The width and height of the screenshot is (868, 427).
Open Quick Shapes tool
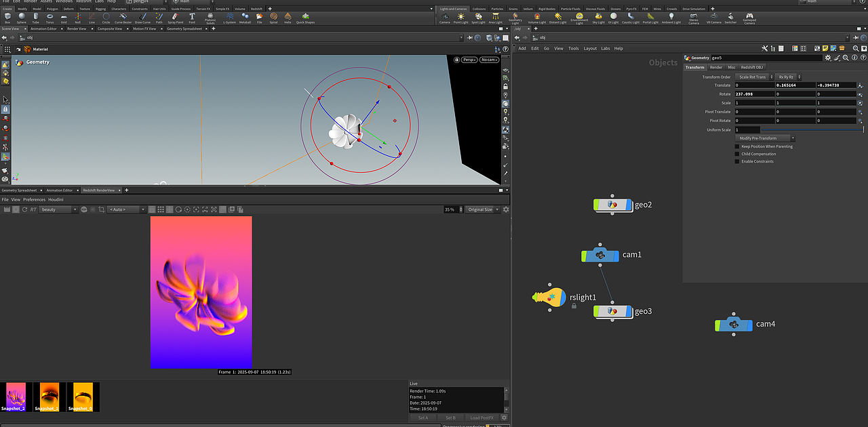(x=305, y=18)
